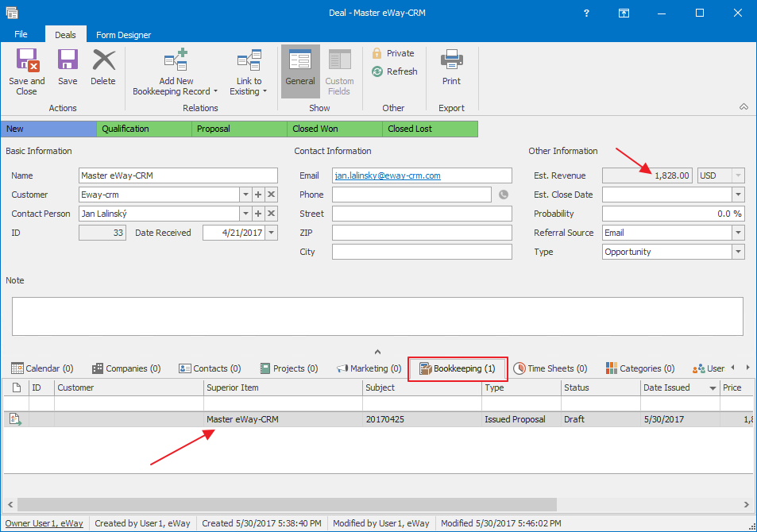
Task: Open the Companies (0) tab
Action: click(x=126, y=368)
